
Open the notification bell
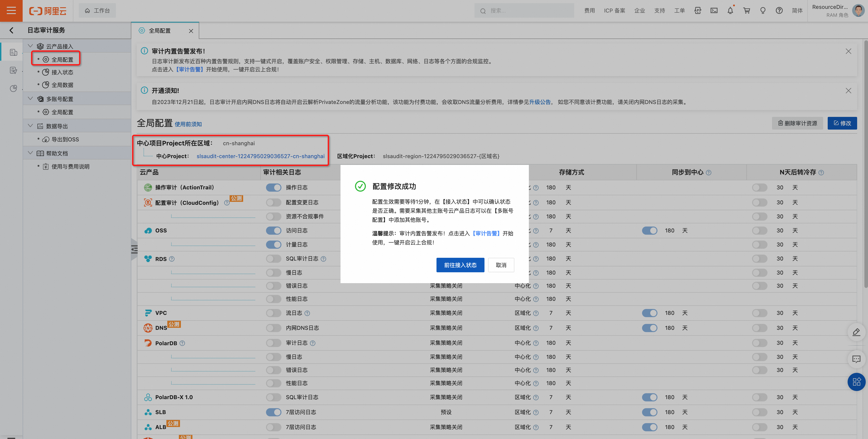730,11
